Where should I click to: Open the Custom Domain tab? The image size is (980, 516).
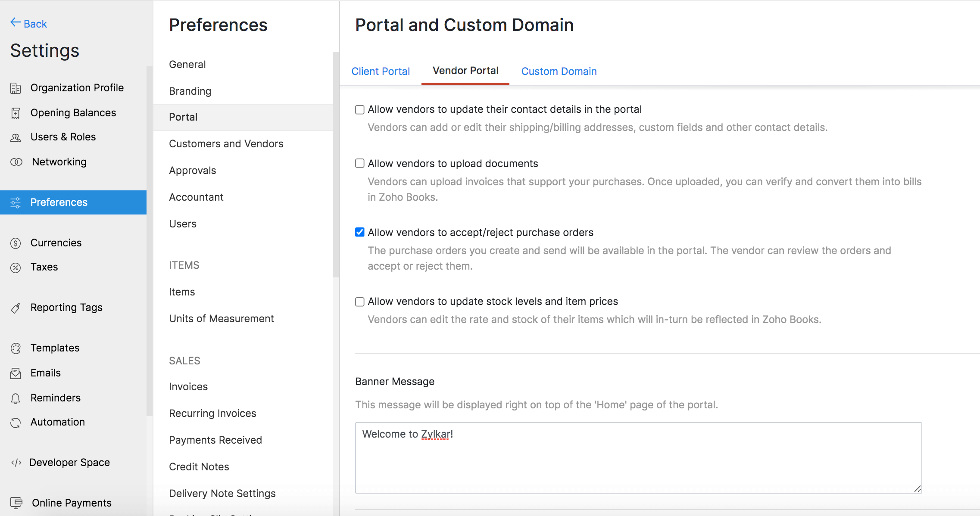(559, 71)
